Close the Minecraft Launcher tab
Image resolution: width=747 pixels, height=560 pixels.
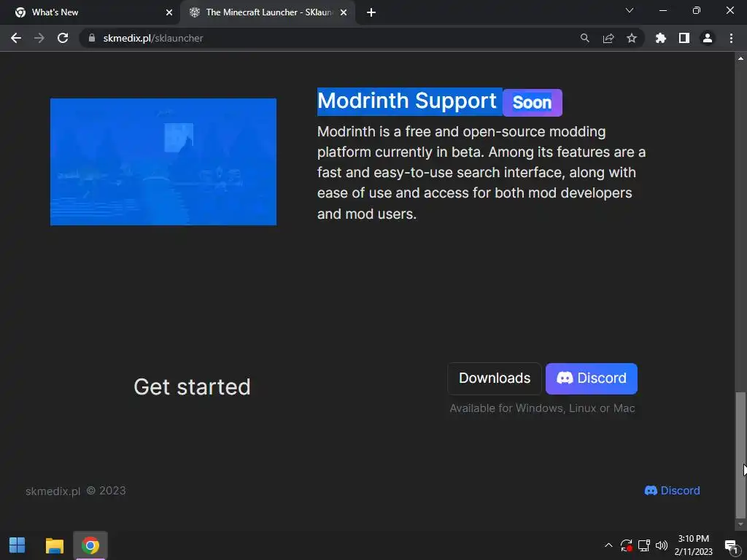pyautogui.click(x=344, y=12)
